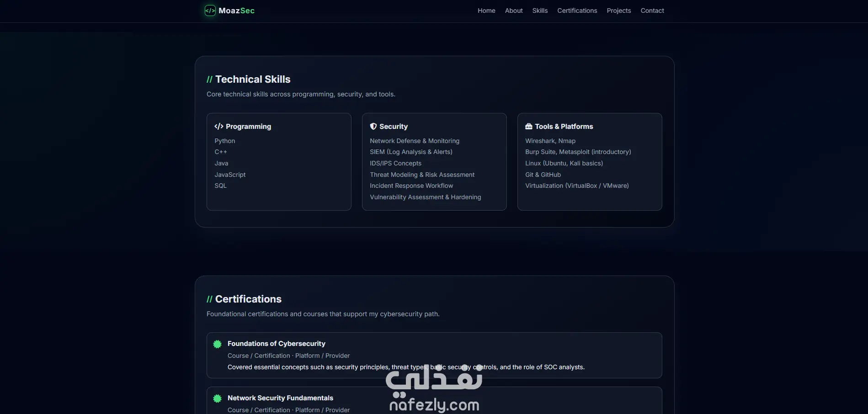Screen dimensions: 868x414
Task: Select the Python skill entry
Action: pos(225,141)
